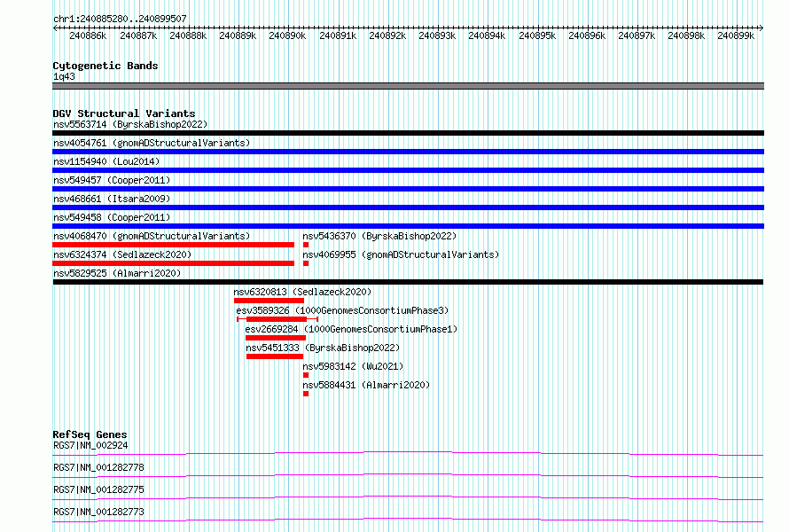This screenshot has height=532, width=789.
Task: Select the 240893k ruler label
Action: click(437, 35)
